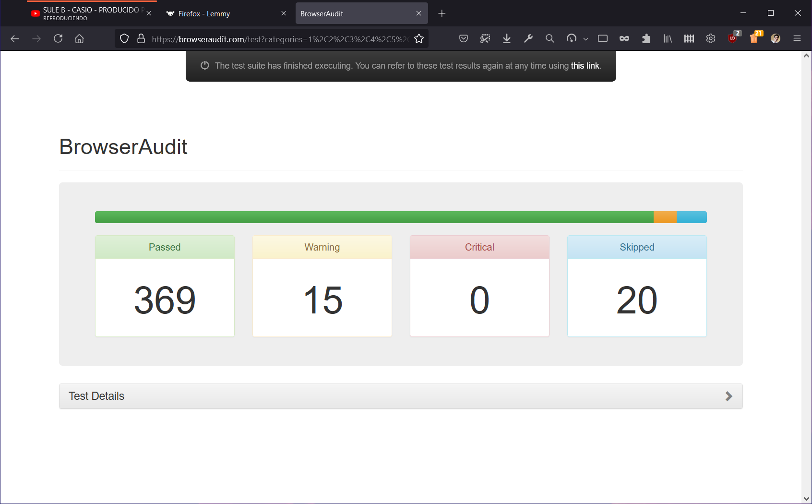The width and height of the screenshot is (812, 504).
Task: Click the undo closed tab icon
Action: [572, 39]
